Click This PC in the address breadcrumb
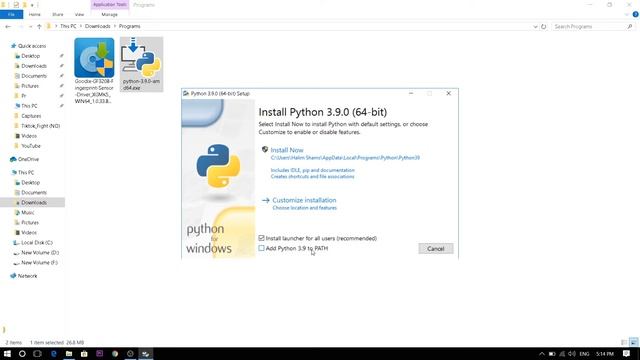 tap(68, 26)
